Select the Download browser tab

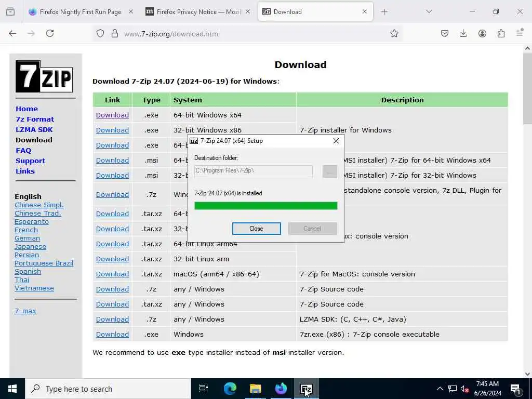click(x=315, y=12)
